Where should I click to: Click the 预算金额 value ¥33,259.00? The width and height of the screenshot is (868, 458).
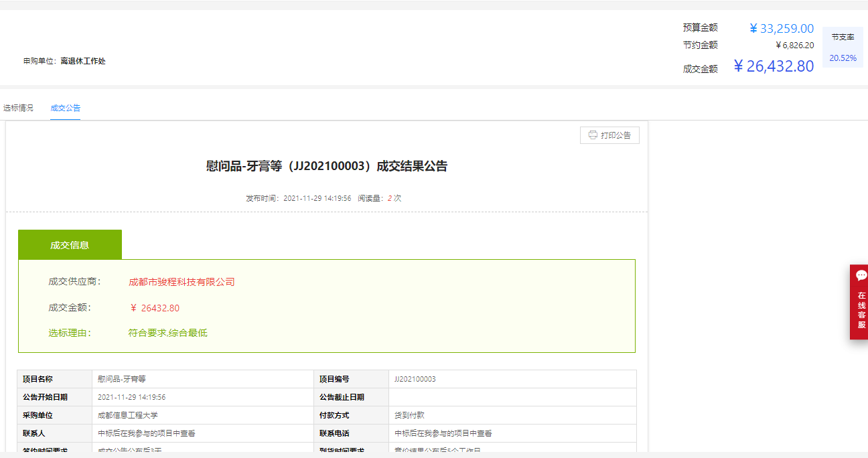point(781,29)
